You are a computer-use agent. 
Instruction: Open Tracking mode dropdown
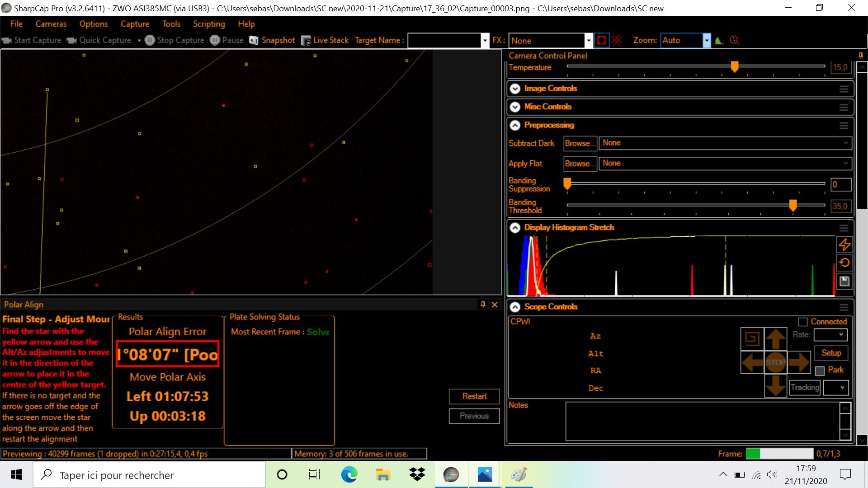point(836,387)
